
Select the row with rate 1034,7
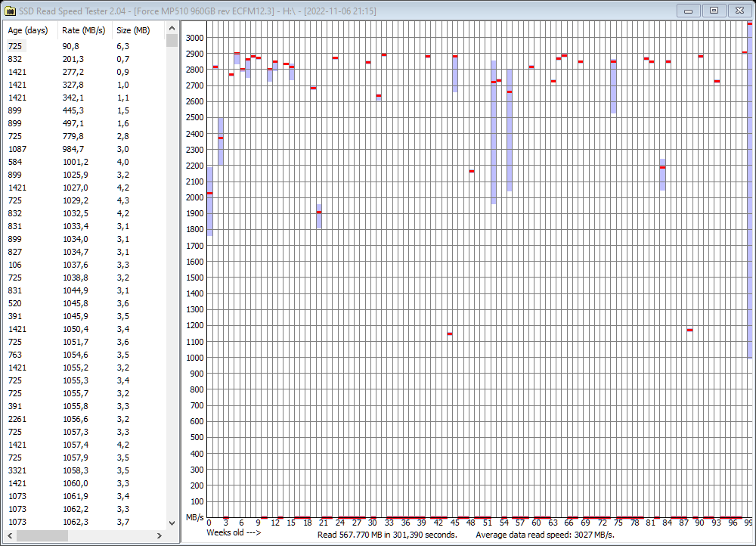(85, 252)
